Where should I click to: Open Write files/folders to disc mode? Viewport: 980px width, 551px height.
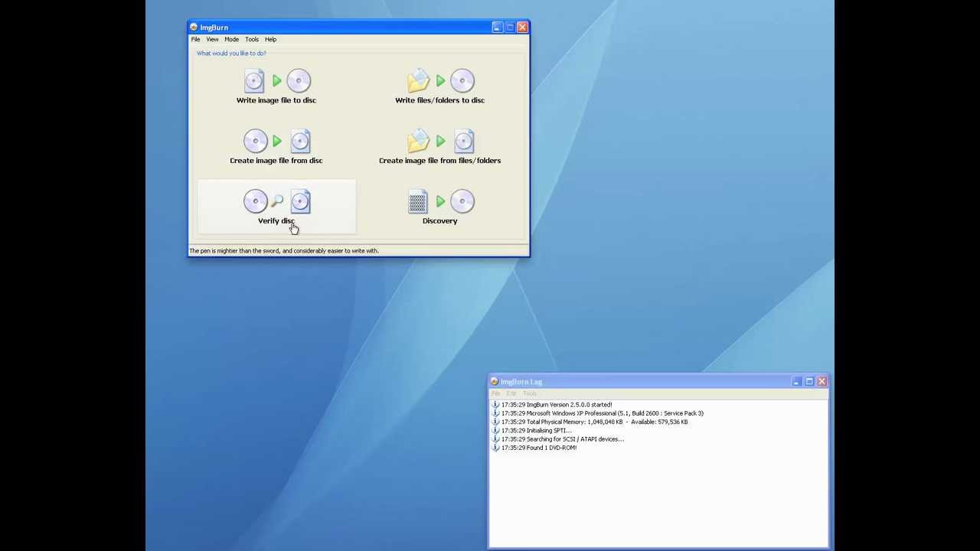(439, 86)
